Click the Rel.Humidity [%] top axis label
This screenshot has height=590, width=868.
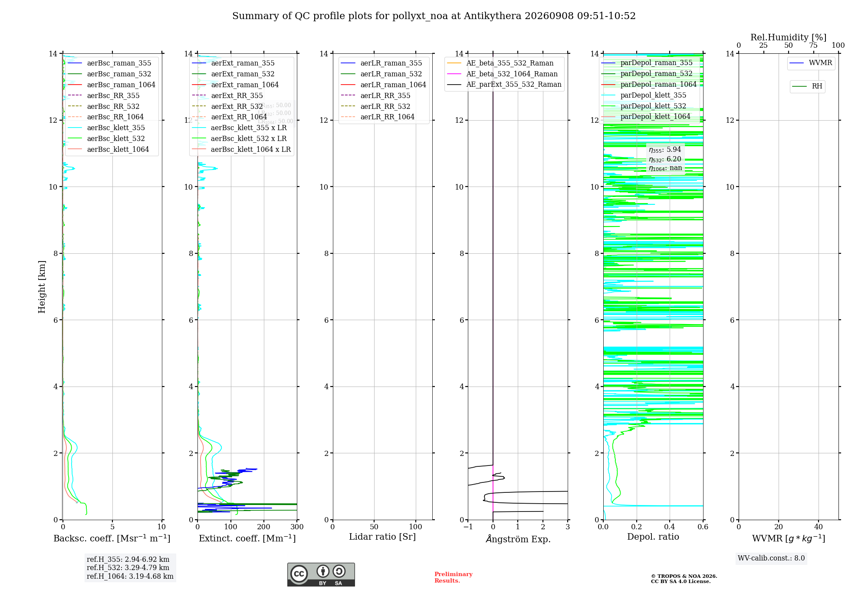(x=789, y=38)
